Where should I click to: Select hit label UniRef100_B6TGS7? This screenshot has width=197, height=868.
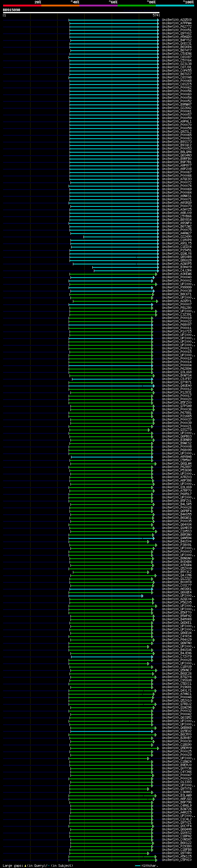click(177, 74)
